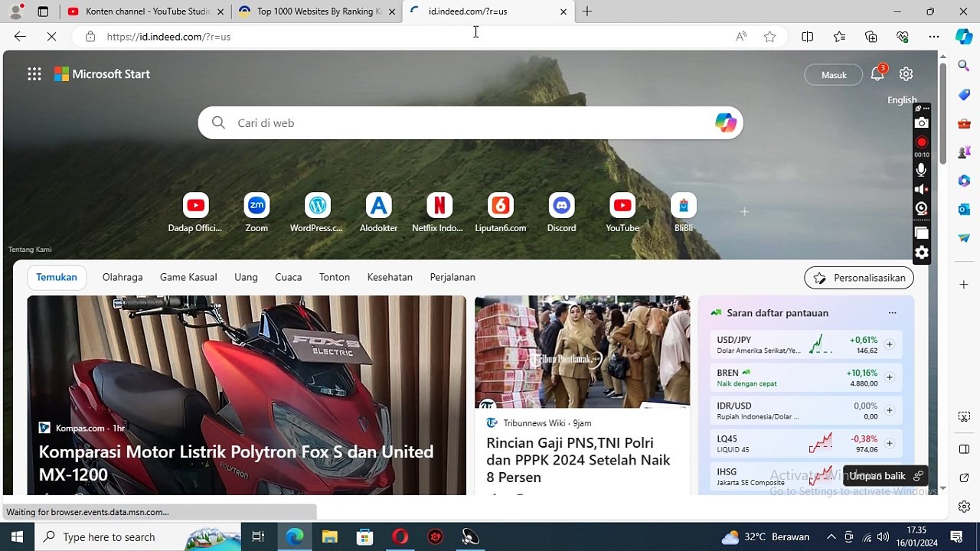Open the Tools briefcase in Edge sidebar
This screenshot has height=551, width=980.
(x=964, y=123)
